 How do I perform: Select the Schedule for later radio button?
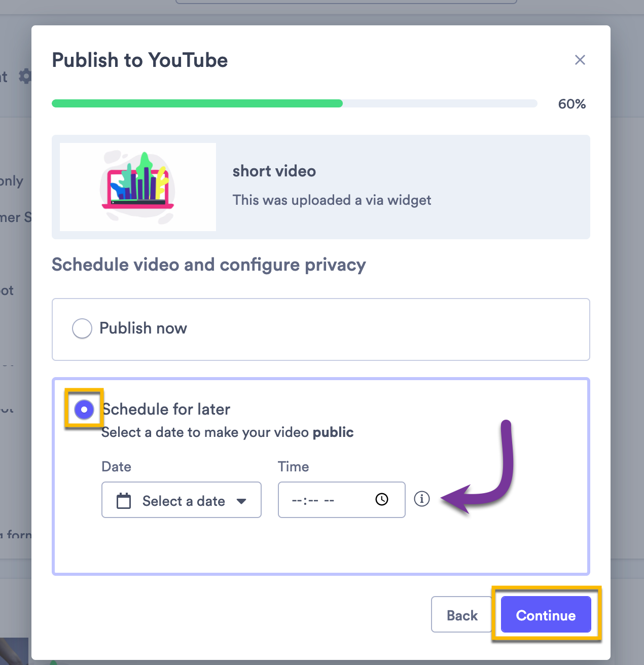[84, 409]
